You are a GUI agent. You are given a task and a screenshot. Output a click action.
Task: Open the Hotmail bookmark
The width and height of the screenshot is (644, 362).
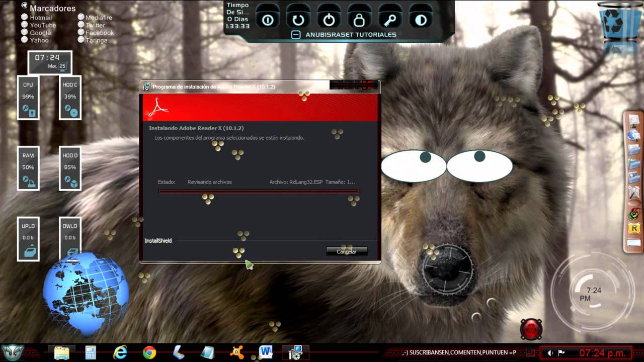[x=37, y=18]
